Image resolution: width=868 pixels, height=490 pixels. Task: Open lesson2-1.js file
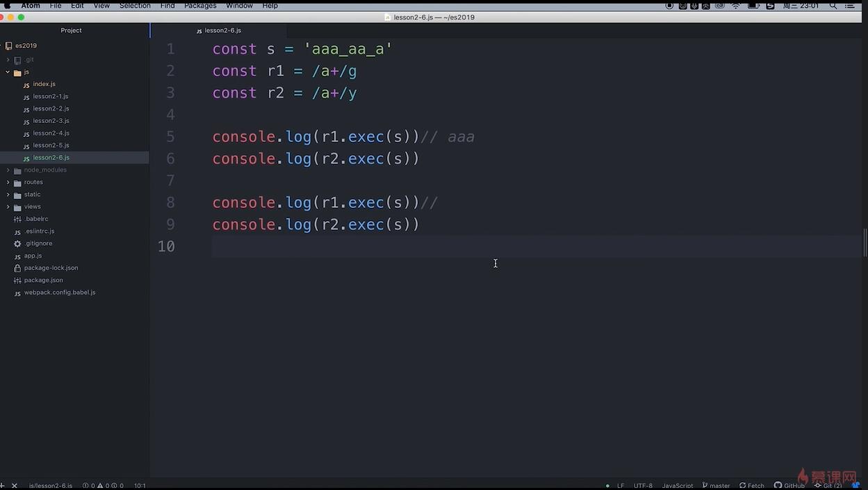[x=51, y=97]
